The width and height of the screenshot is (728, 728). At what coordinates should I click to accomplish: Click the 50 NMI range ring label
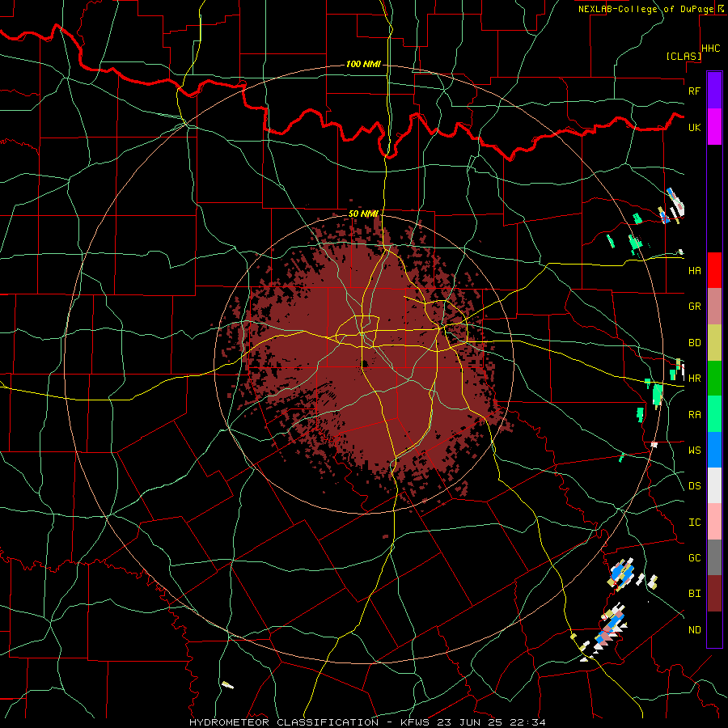point(363,214)
